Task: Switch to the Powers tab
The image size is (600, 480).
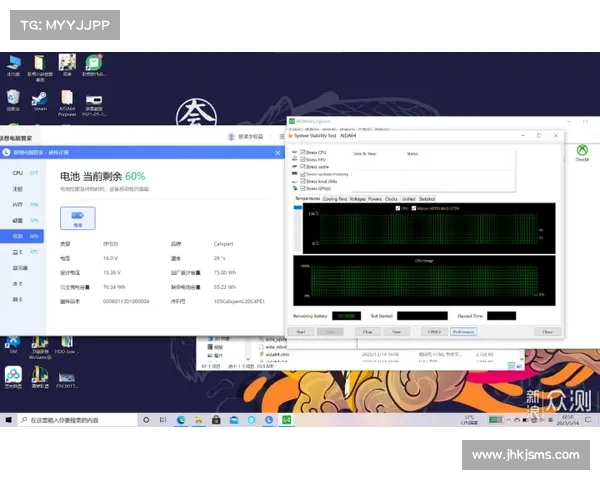Action: point(375,199)
